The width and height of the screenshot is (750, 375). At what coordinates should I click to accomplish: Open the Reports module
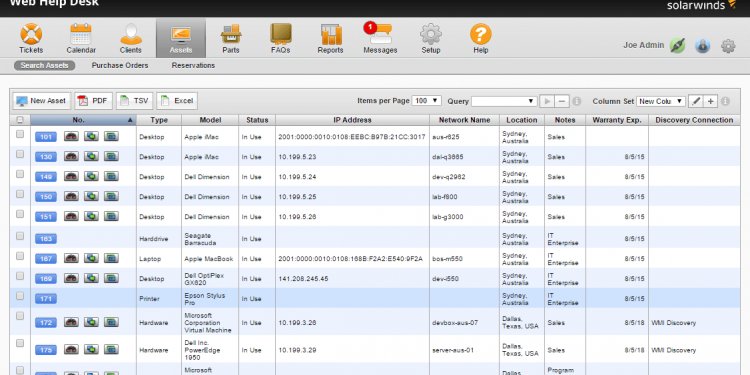[x=331, y=38]
